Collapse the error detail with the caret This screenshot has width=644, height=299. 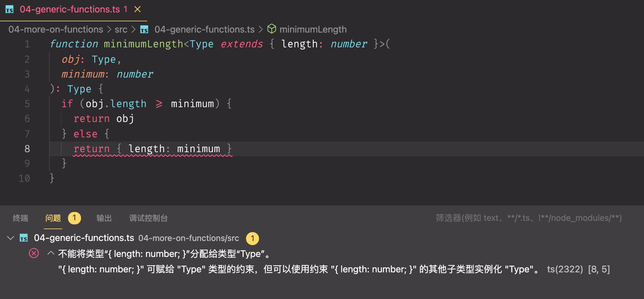pyautogui.click(x=51, y=253)
